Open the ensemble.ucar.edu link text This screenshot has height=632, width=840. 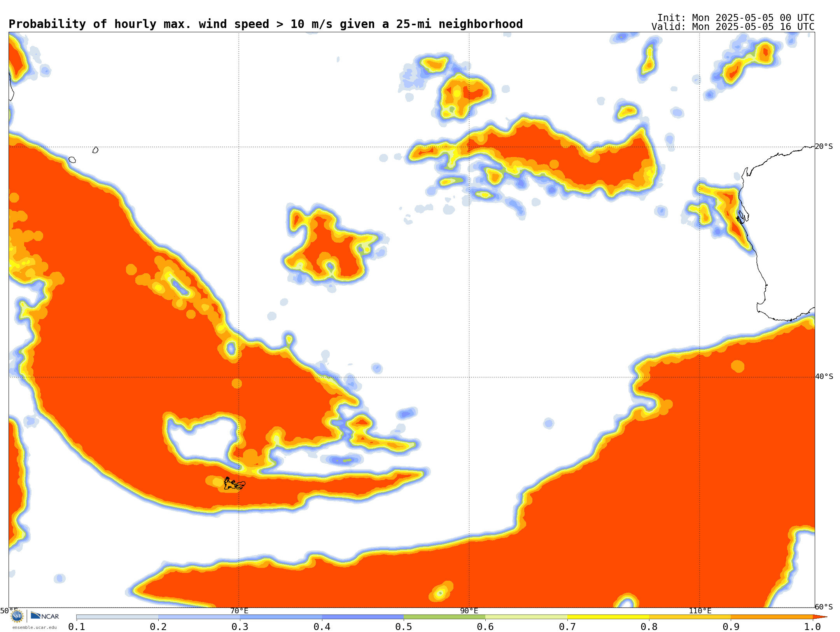35,627
